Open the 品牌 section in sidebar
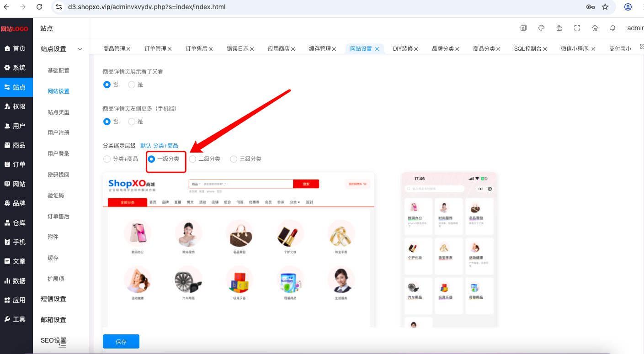The image size is (644, 354). (x=16, y=203)
